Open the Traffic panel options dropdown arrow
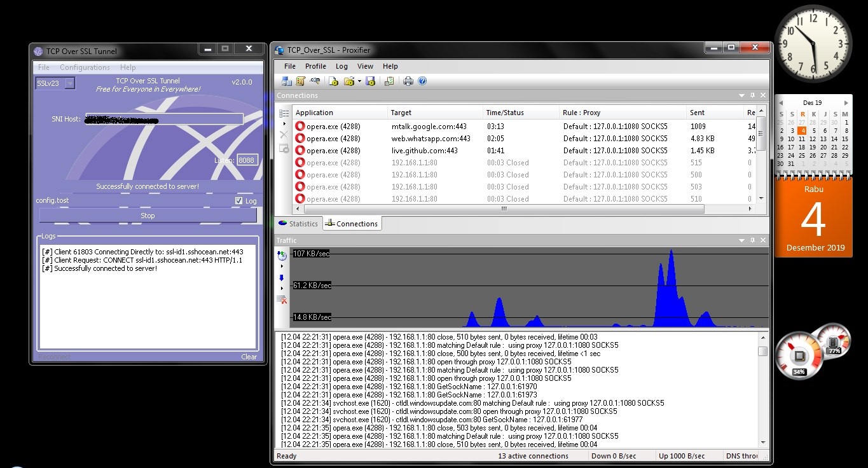 [x=741, y=240]
